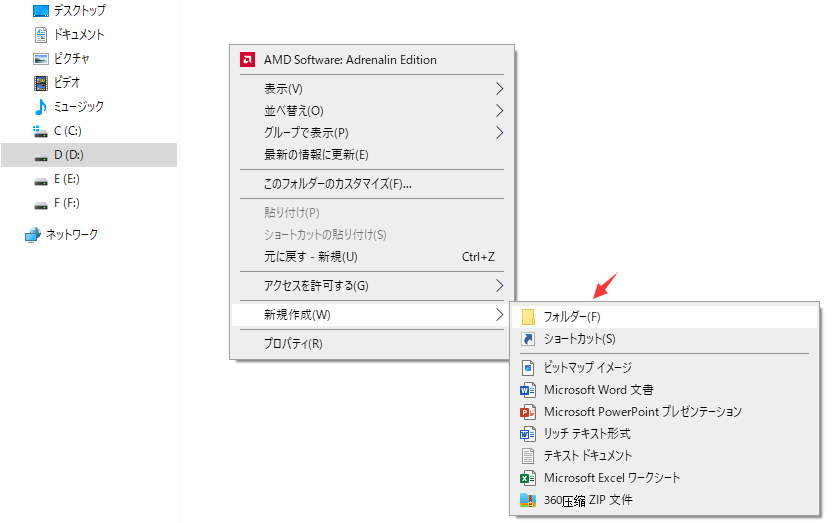Select the Microsoft Word 文書 icon
839x523 pixels.
(x=528, y=390)
